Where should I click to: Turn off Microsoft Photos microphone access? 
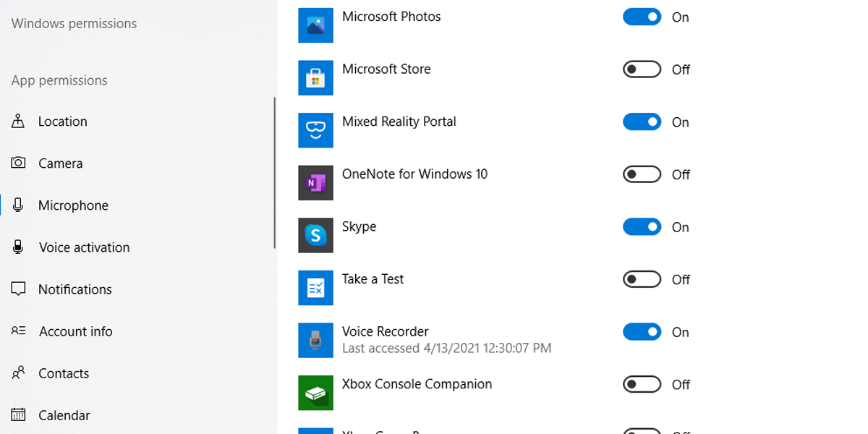pyautogui.click(x=641, y=17)
